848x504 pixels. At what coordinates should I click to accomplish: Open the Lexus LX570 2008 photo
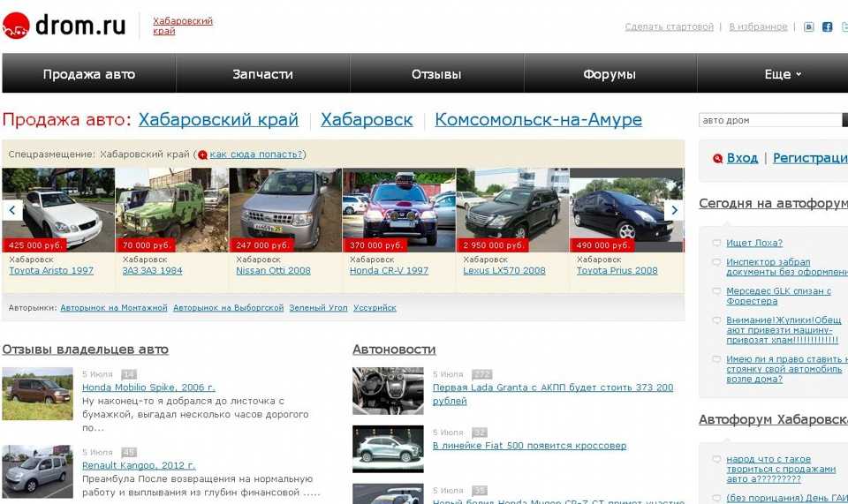click(512, 210)
